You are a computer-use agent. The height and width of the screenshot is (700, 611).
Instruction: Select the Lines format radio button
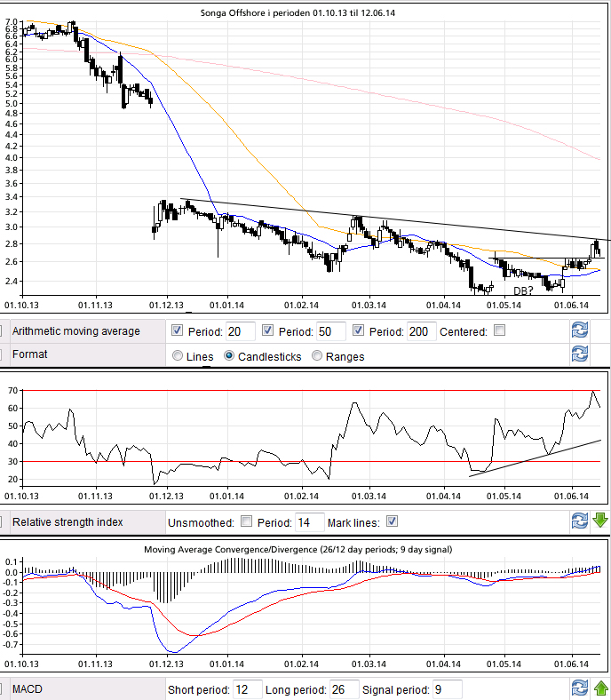point(178,356)
